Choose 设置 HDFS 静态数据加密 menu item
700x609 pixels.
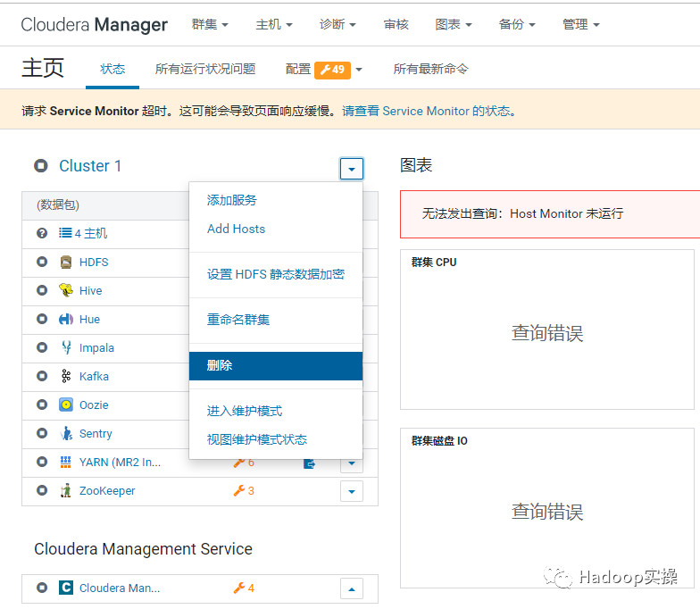(275, 274)
